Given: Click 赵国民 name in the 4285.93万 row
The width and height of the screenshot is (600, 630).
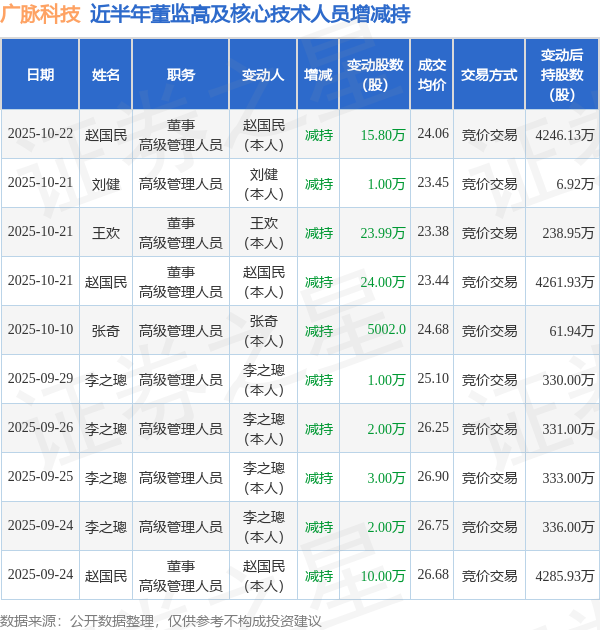Looking at the screenshot, I should tap(106, 577).
